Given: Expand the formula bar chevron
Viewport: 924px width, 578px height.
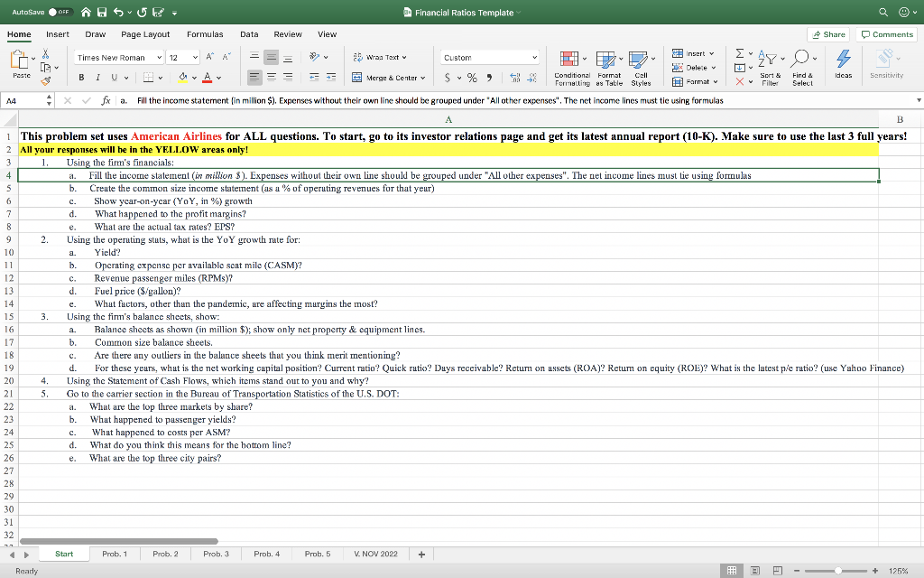Looking at the screenshot, I should point(918,100).
